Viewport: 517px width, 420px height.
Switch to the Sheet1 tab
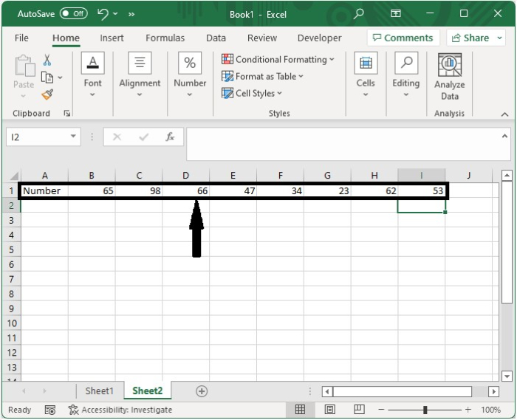click(x=99, y=391)
